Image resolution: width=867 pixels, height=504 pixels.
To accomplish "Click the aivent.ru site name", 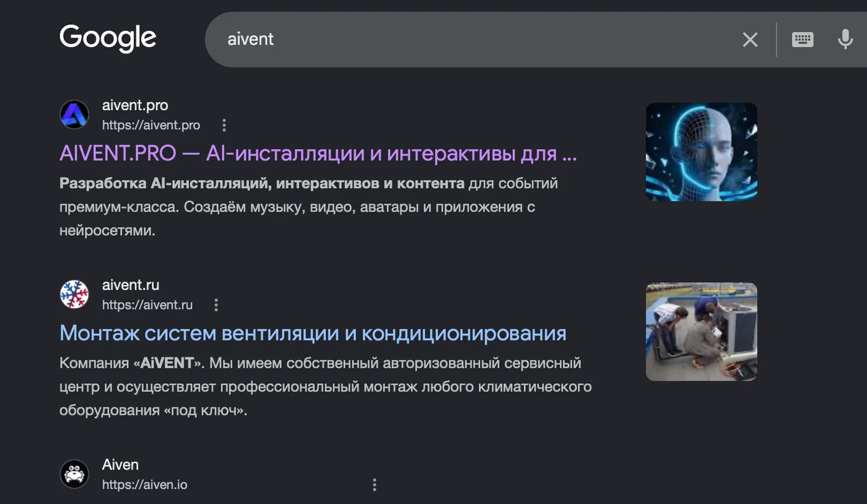I will [x=131, y=285].
